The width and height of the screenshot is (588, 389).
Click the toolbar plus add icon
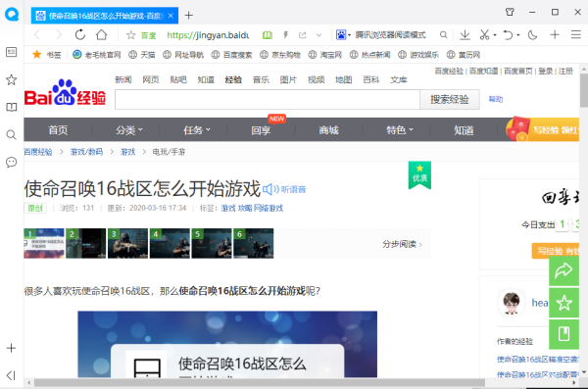click(x=555, y=35)
